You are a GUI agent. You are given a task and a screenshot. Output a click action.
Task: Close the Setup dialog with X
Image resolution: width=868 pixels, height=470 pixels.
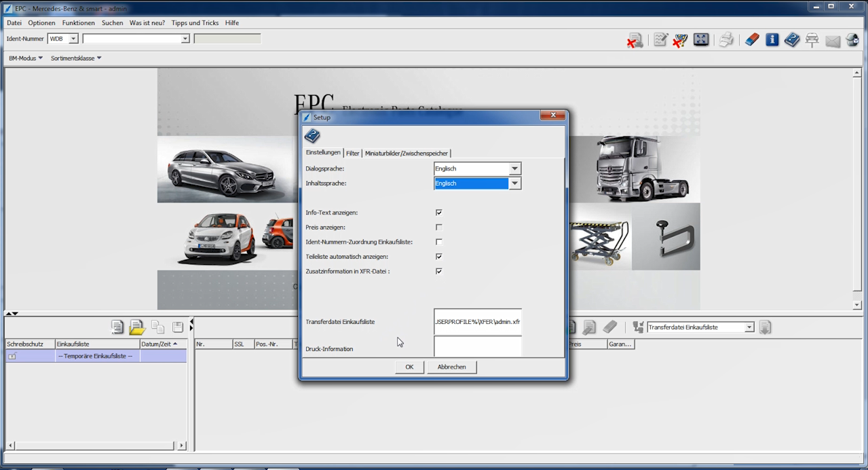click(553, 115)
